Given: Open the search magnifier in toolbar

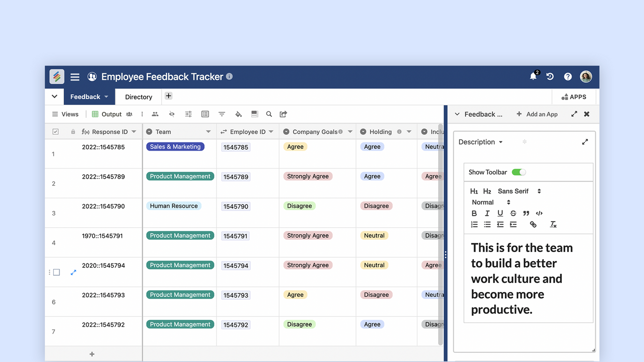Looking at the screenshot, I should (x=269, y=114).
